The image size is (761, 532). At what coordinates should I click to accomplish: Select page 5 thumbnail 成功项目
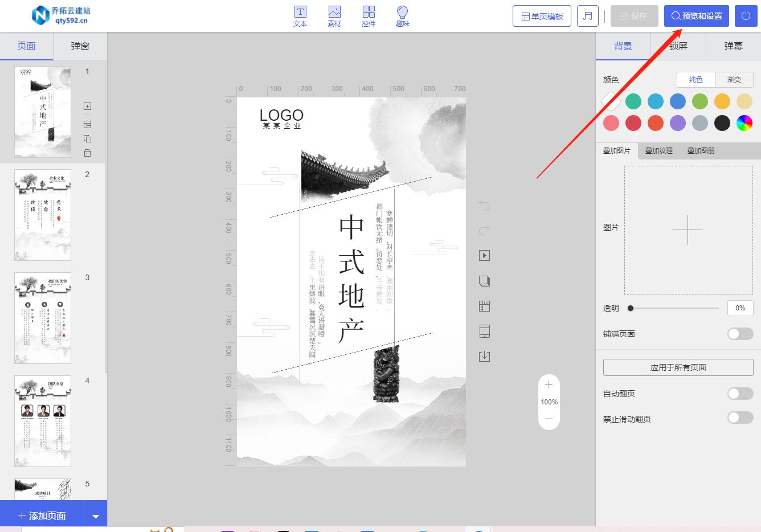tap(43, 489)
